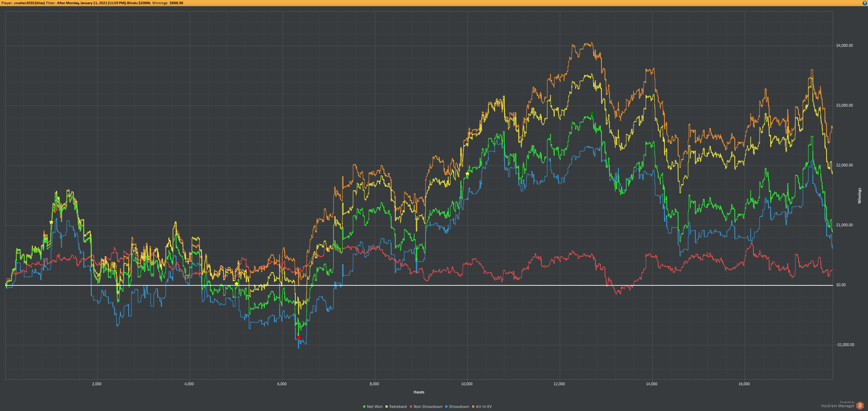This screenshot has width=868, height=411.
Task: Click the '12,000' x-axis tick label
Action: point(559,384)
